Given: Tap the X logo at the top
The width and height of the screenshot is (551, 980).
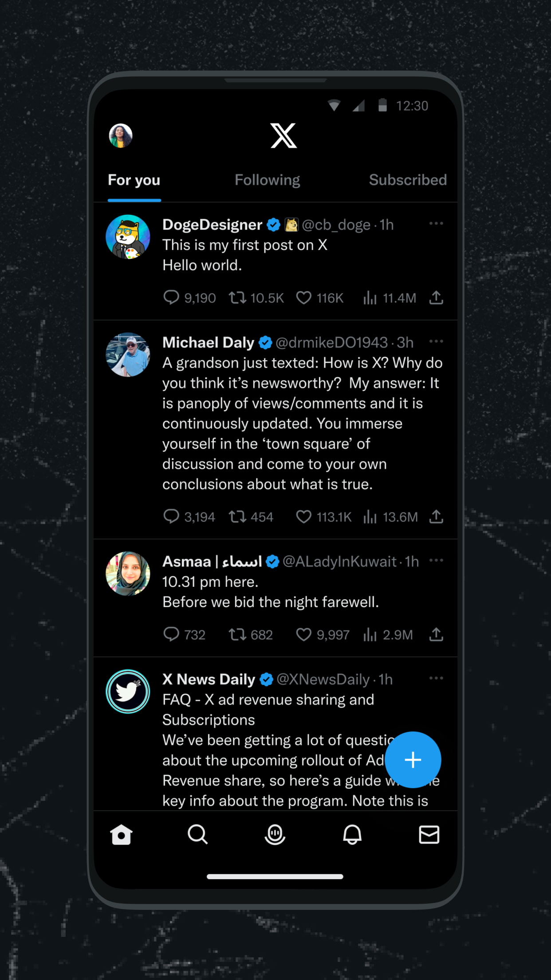Looking at the screenshot, I should coord(283,136).
